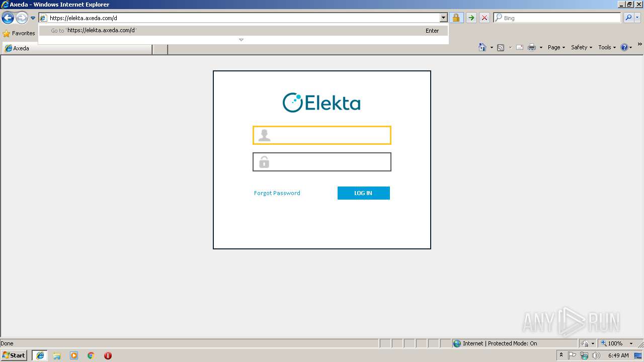Click the password input field
Screen dimensions: 644x362
coord(322,162)
